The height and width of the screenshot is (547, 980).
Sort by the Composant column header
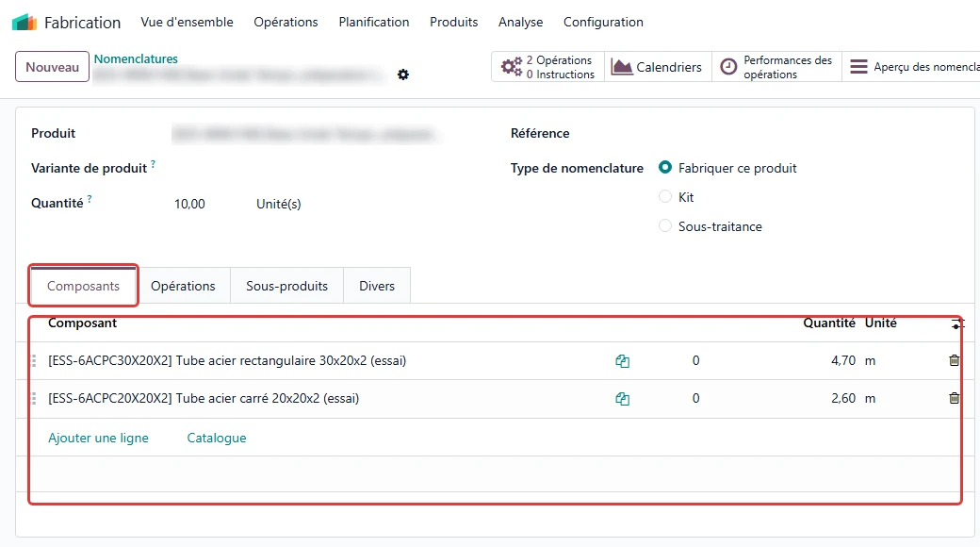coord(83,323)
